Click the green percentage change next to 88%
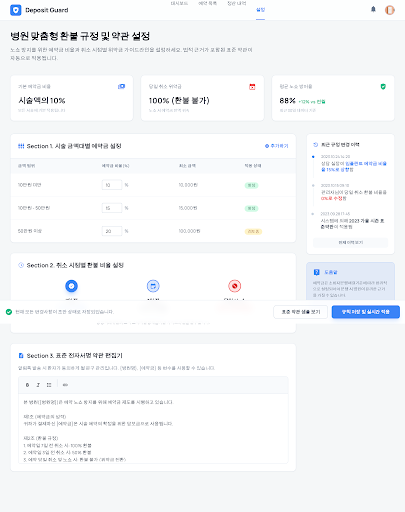The height and width of the screenshot is (512, 405). coord(311,102)
